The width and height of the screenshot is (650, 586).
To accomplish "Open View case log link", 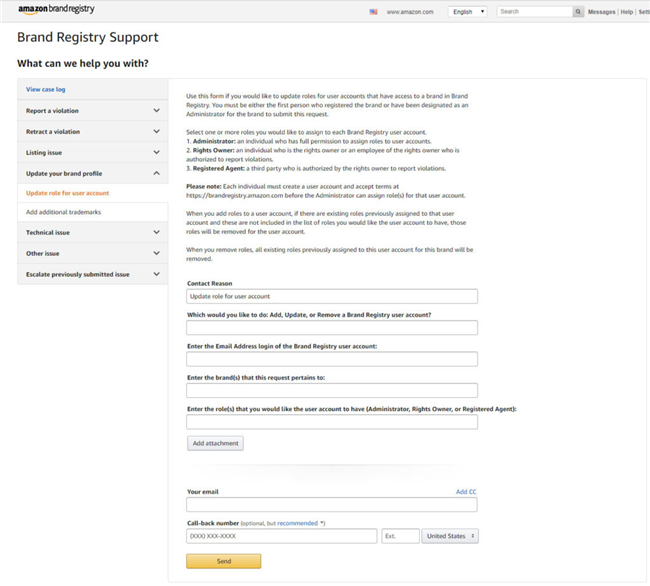I will tap(46, 90).
